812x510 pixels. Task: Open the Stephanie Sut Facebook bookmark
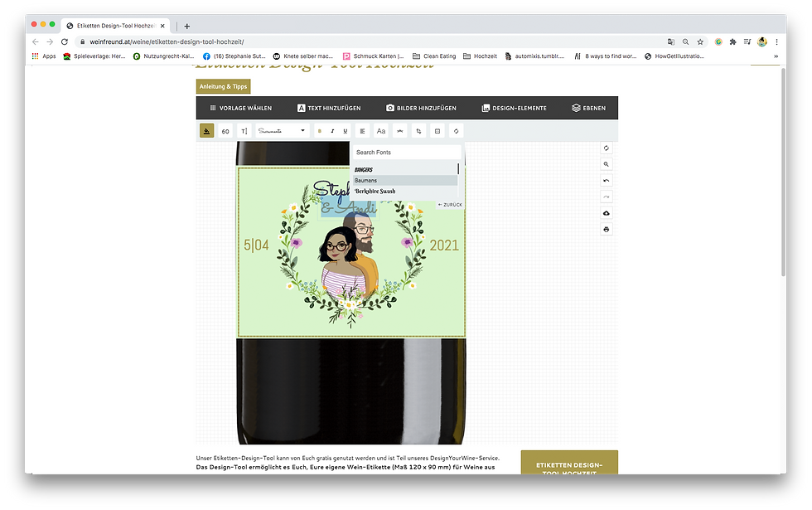234,56
